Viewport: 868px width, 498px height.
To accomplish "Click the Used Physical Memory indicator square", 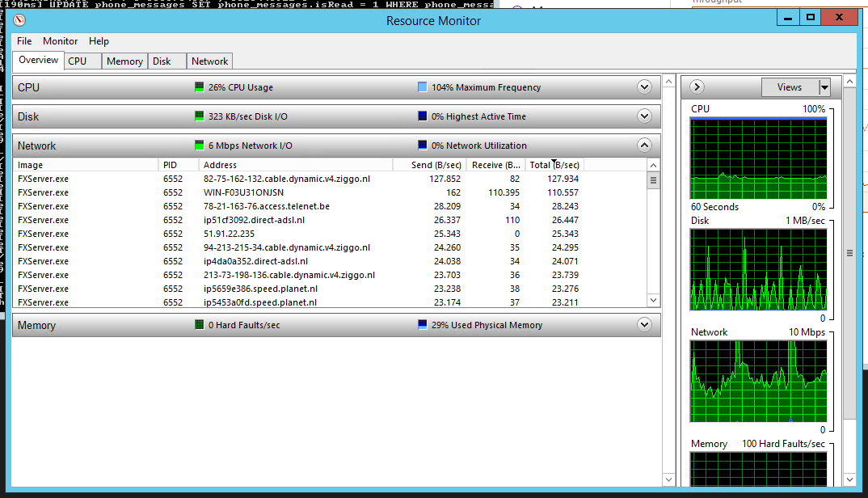I will point(423,325).
